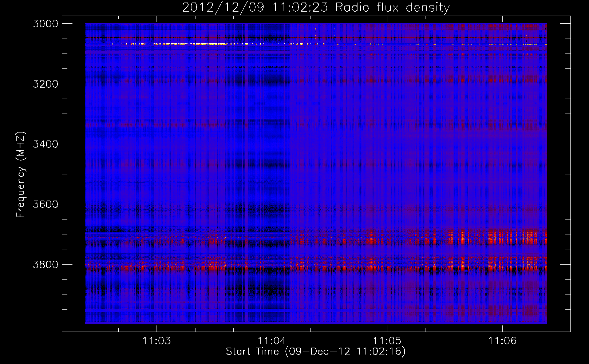The width and height of the screenshot is (589, 364).
Task: Click the plot title "2012/12/09 11:02:23 Radio flux density"
Action: coord(316,7)
